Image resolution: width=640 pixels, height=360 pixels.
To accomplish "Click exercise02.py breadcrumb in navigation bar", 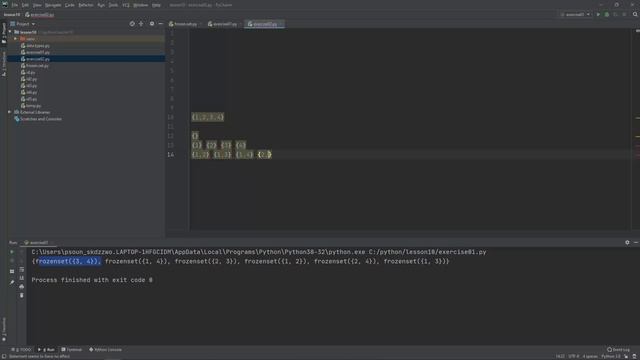I will (40, 15).
